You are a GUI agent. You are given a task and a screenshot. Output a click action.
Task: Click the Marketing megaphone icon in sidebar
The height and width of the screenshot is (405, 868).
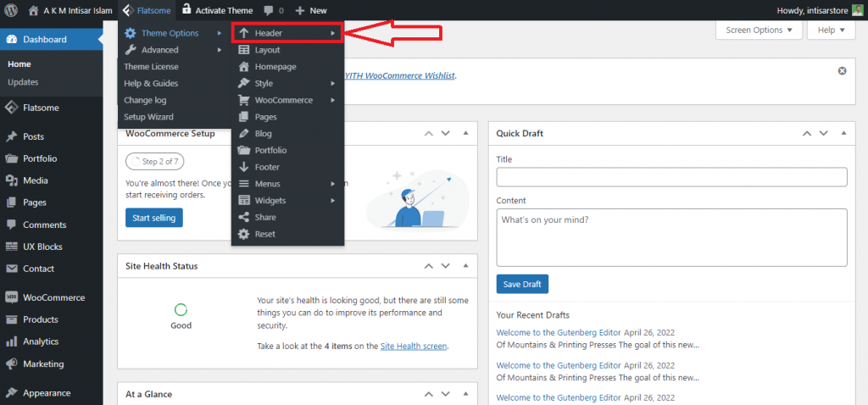click(12, 364)
